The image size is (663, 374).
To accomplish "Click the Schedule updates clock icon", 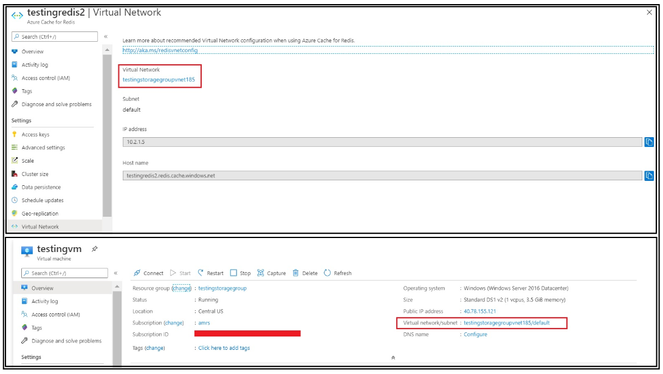I will [15, 200].
